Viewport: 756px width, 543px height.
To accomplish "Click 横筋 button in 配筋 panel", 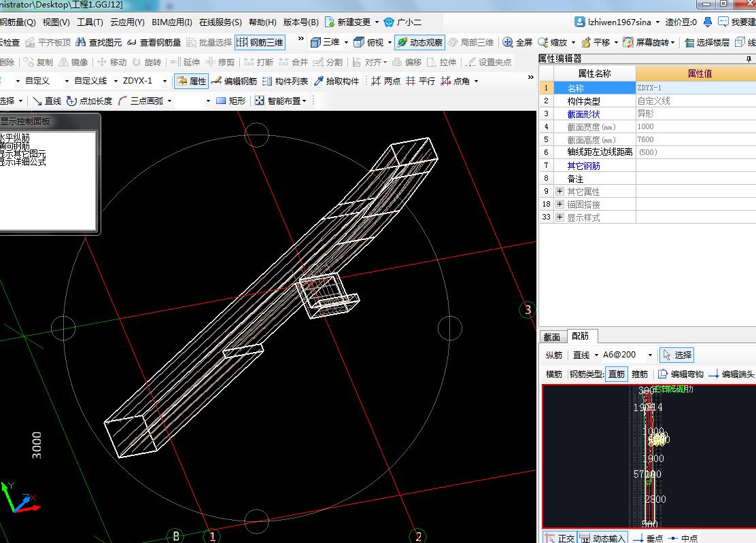I will pos(554,374).
